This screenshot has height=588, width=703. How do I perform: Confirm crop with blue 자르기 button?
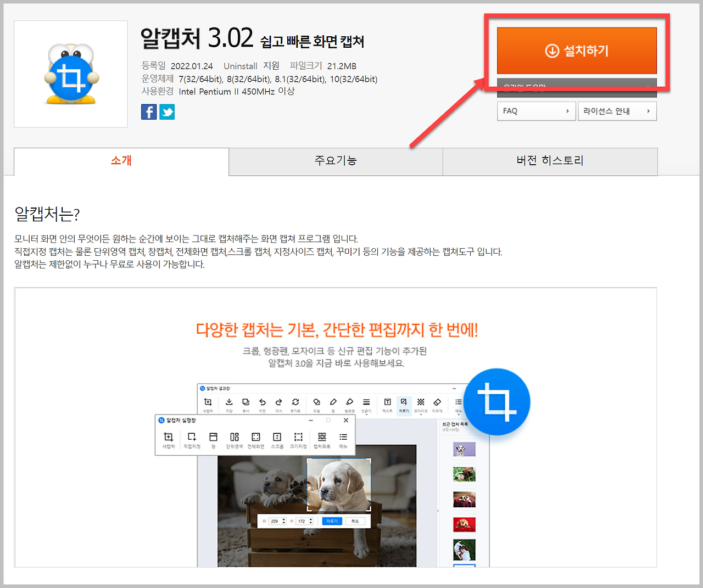click(x=332, y=521)
